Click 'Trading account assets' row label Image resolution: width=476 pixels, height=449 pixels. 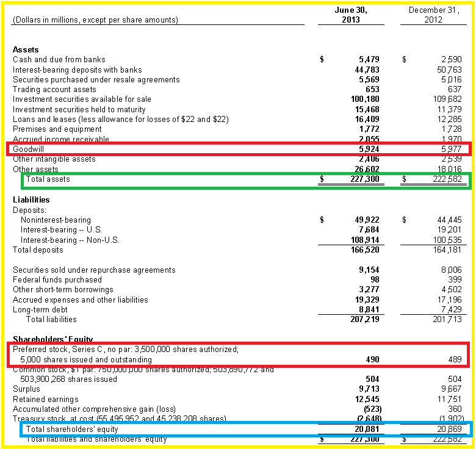coord(54,90)
